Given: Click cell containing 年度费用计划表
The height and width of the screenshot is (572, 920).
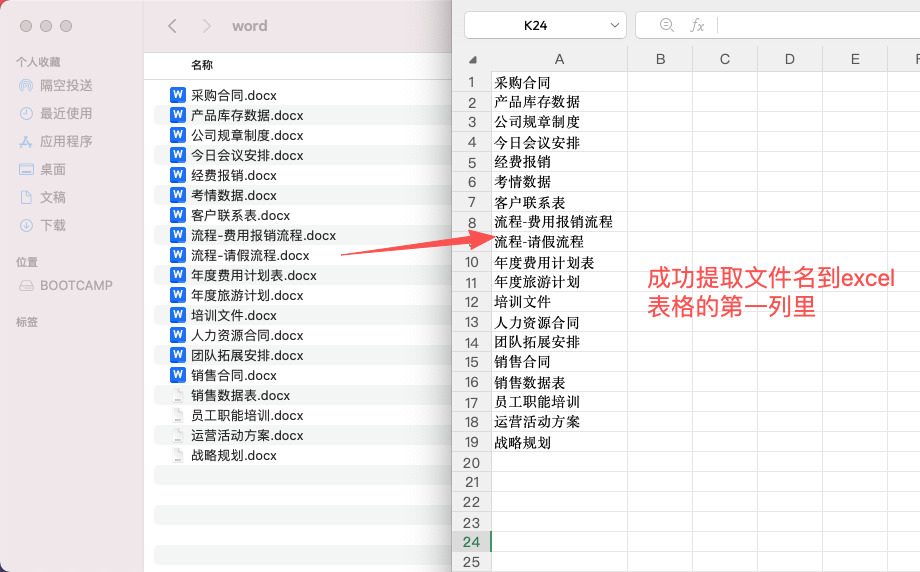Looking at the screenshot, I should pos(559,262).
